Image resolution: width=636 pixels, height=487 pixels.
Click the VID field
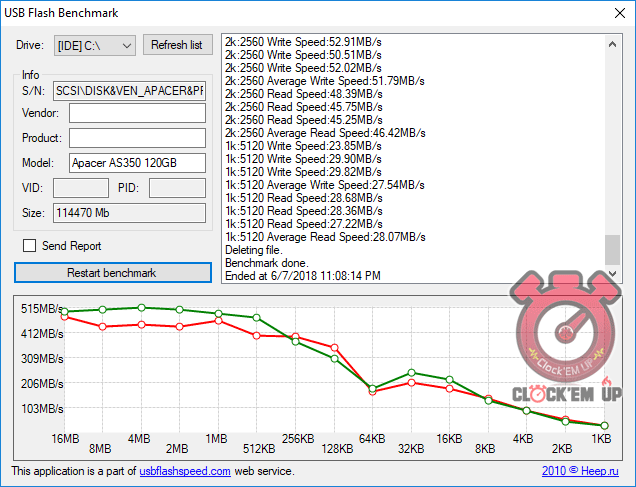pos(80,188)
